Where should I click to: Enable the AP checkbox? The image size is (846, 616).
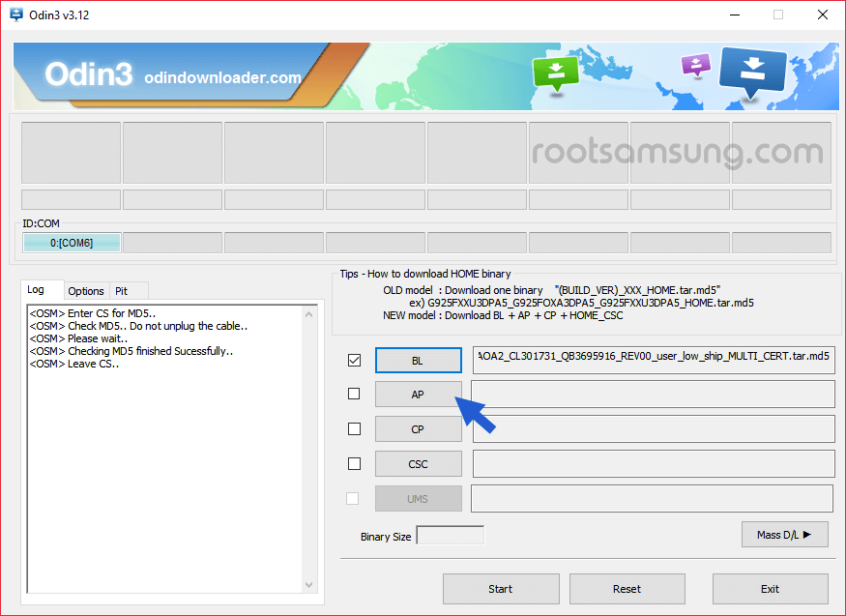[354, 394]
